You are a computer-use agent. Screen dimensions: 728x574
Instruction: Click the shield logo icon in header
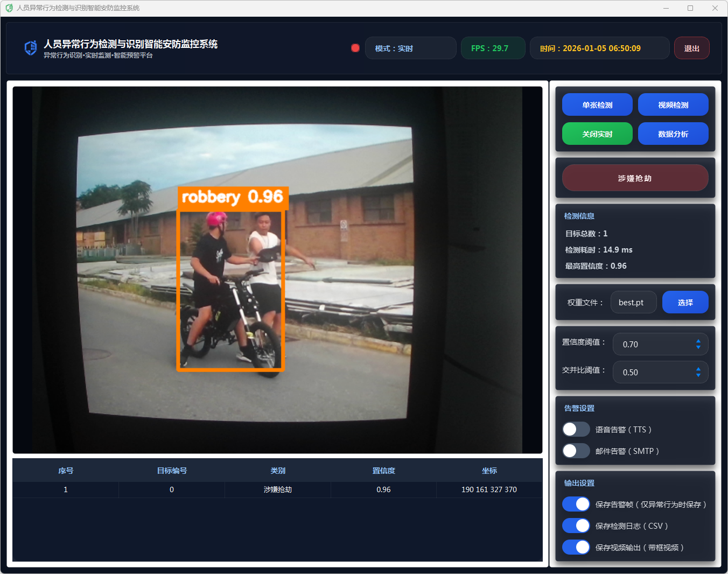click(x=31, y=48)
